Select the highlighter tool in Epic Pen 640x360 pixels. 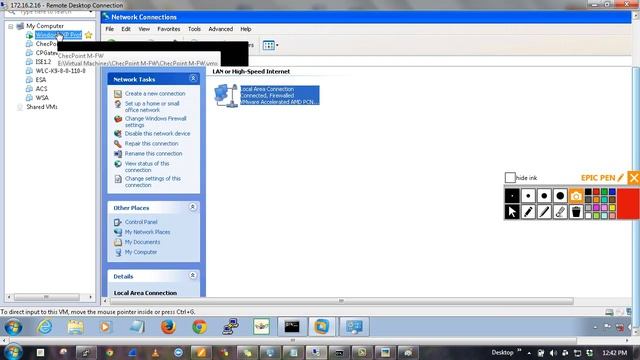point(544,212)
